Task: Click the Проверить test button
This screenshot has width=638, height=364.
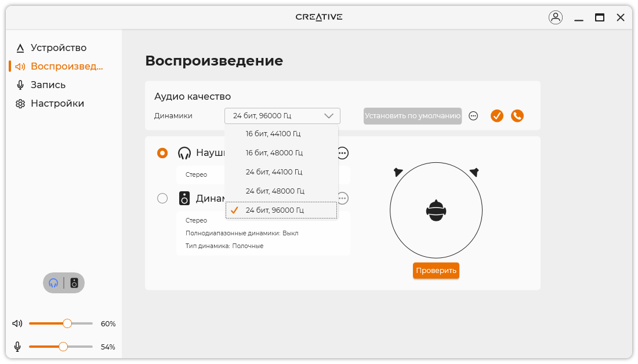Action: point(436,271)
